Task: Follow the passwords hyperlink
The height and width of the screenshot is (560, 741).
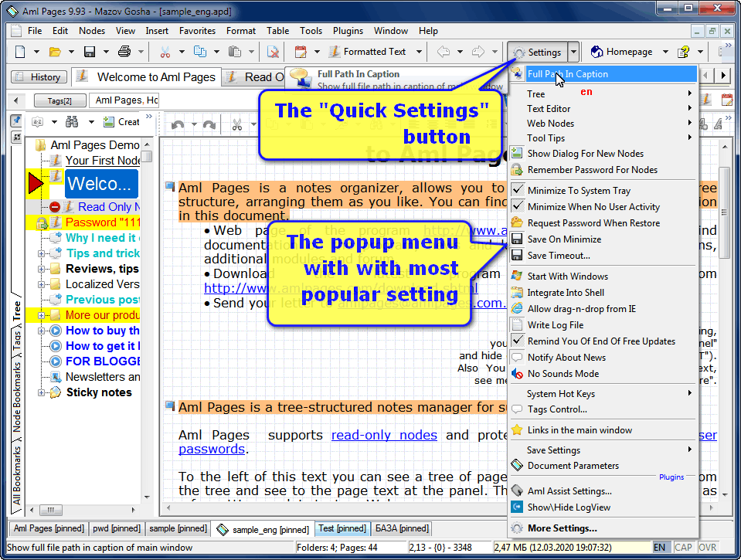Action: click(x=212, y=449)
